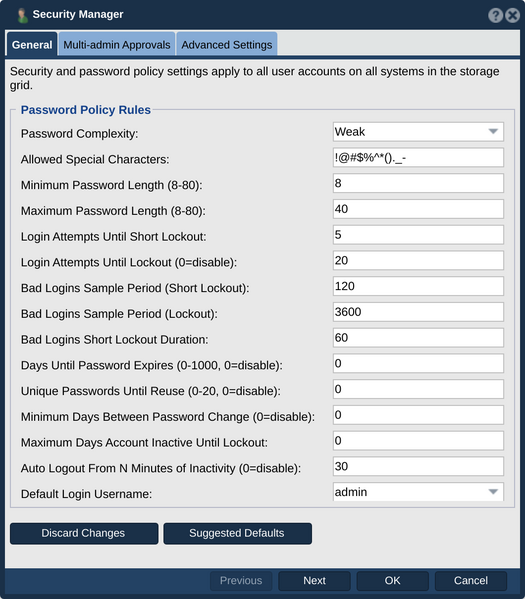Click the Password Policy Rules heading
Image resolution: width=525 pixels, height=599 pixels.
[86, 110]
